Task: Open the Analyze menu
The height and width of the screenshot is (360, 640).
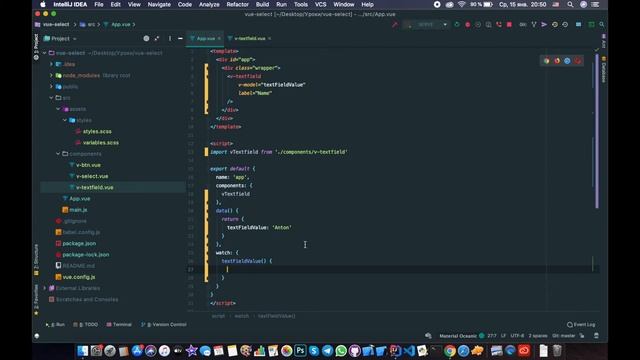Action: coord(209,4)
